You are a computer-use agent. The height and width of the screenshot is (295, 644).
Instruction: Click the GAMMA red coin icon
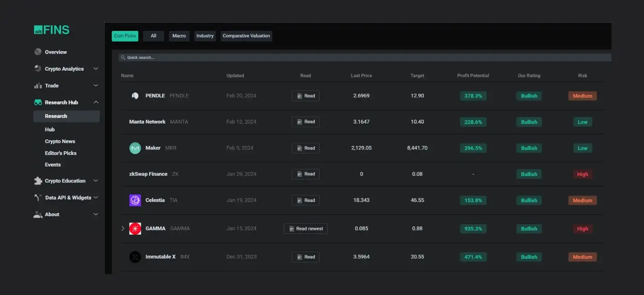(x=135, y=228)
